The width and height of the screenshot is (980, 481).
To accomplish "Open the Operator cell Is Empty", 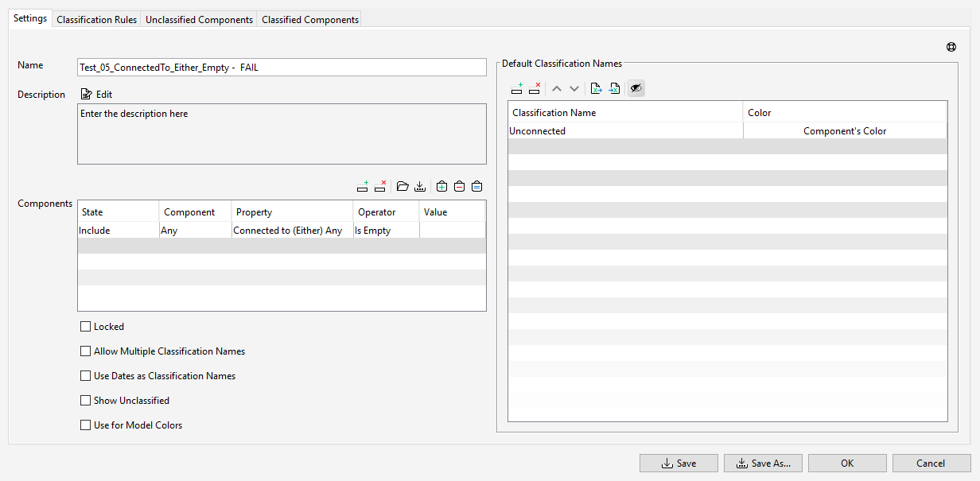I will click(x=387, y=231).
